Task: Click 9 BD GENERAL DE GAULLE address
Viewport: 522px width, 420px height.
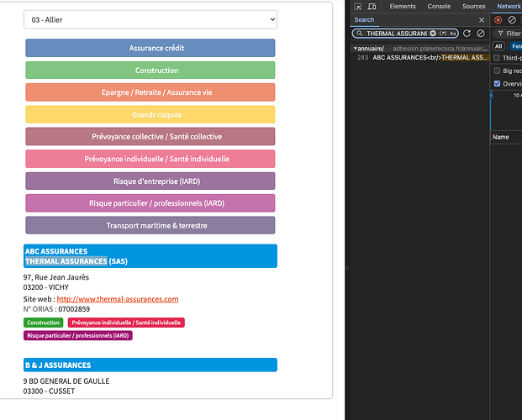Action: click(66, 381)
